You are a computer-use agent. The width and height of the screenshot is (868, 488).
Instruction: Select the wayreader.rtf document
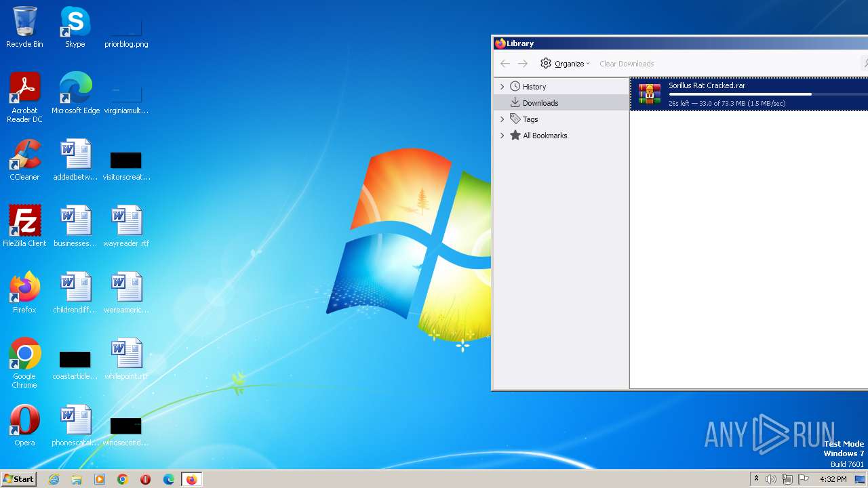pyautogui.click(x=126, y=226)
